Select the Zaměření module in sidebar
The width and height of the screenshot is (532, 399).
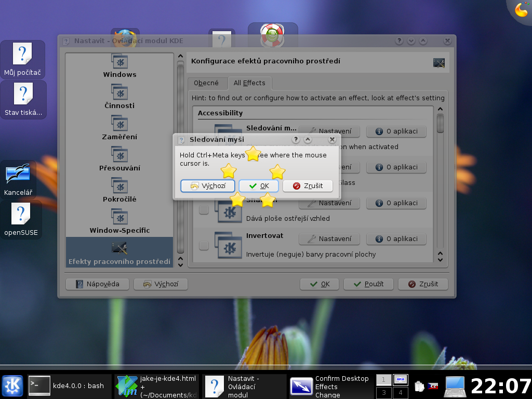tap(119, 128)
